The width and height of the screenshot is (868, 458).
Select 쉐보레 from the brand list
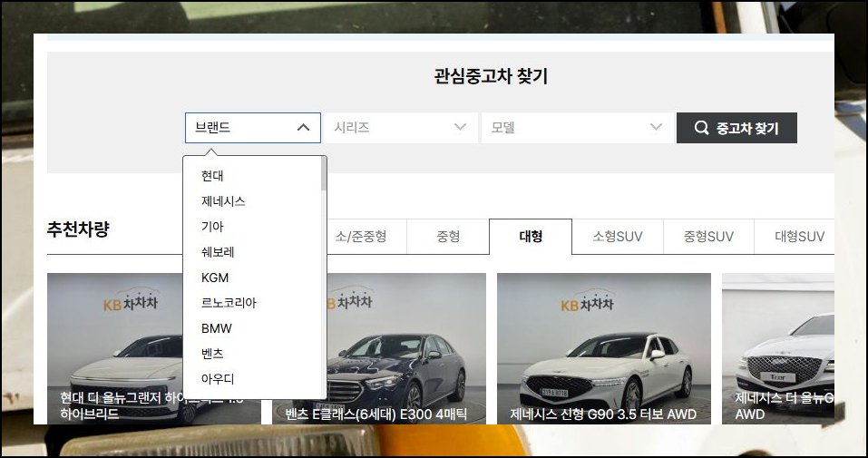218,252
